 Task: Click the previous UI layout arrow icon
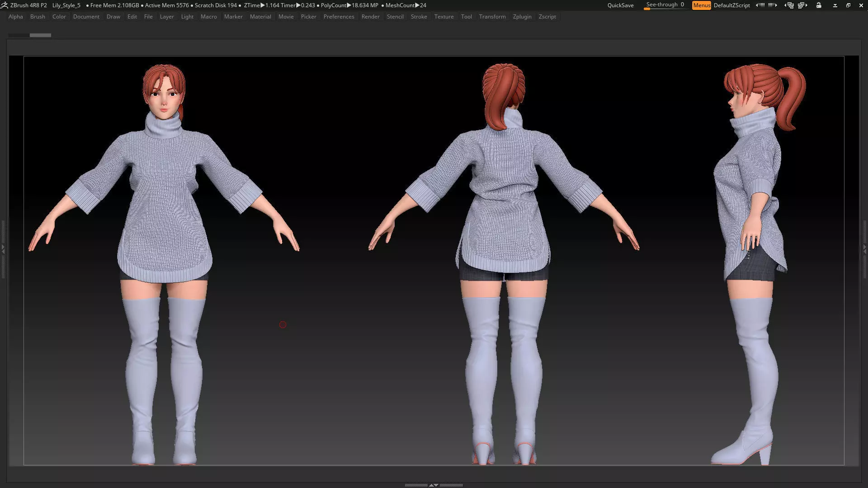pyautogui.click(x=789, y=5)
